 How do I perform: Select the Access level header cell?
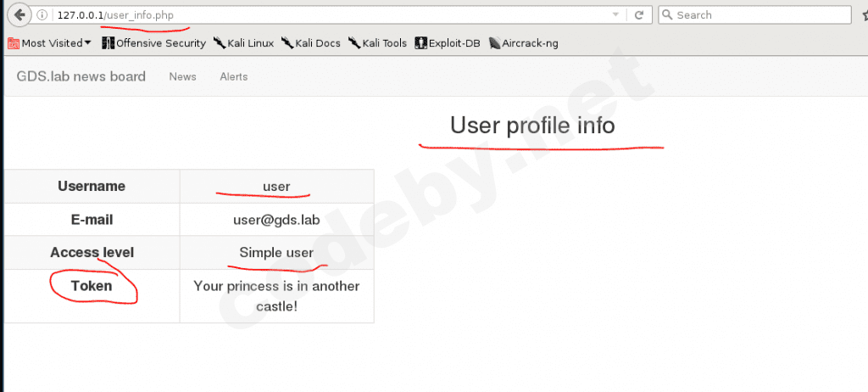coord(92,253)
